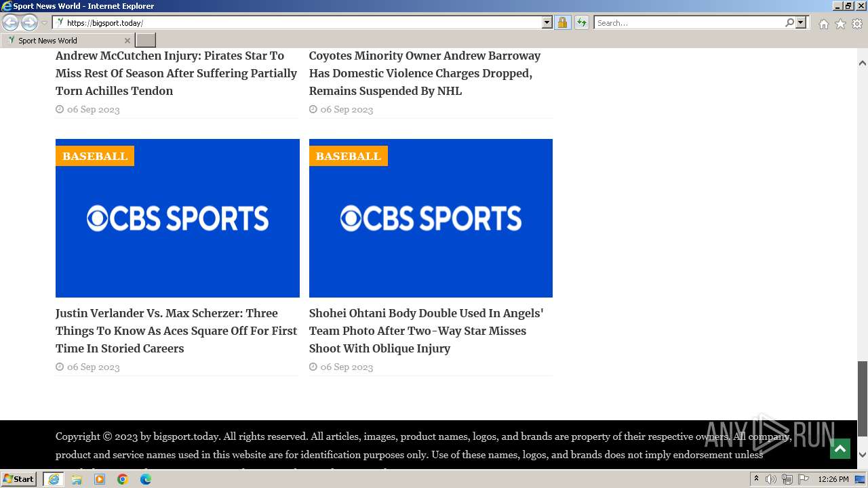Image resolution: width=868 pixels, height=488 pixels.
Task: Open the CBS Sports thumbnail for Verlander article
Action: click(178, 218)
